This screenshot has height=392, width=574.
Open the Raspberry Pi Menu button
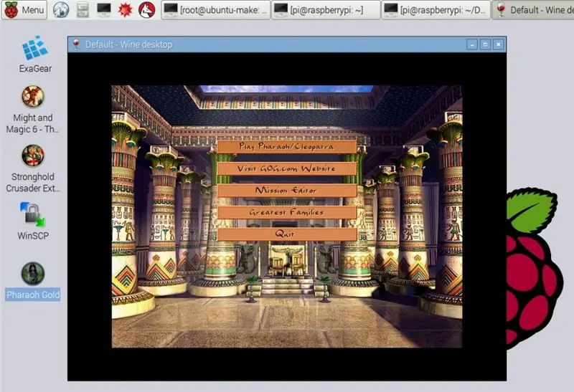(x=24, y=10)
